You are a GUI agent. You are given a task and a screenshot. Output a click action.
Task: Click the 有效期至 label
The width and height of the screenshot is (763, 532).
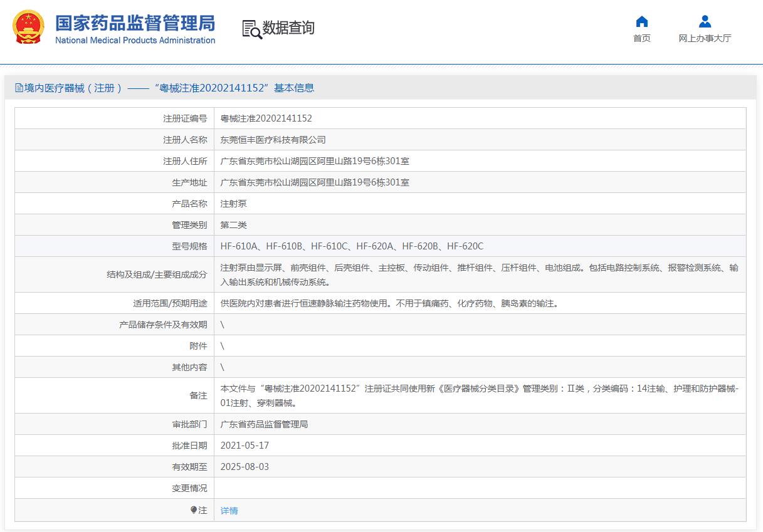(189, 467)
